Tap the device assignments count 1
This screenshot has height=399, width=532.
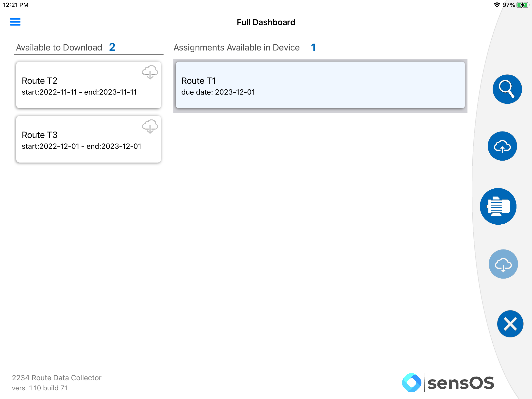pyautogui.click(x=313, y=48)
